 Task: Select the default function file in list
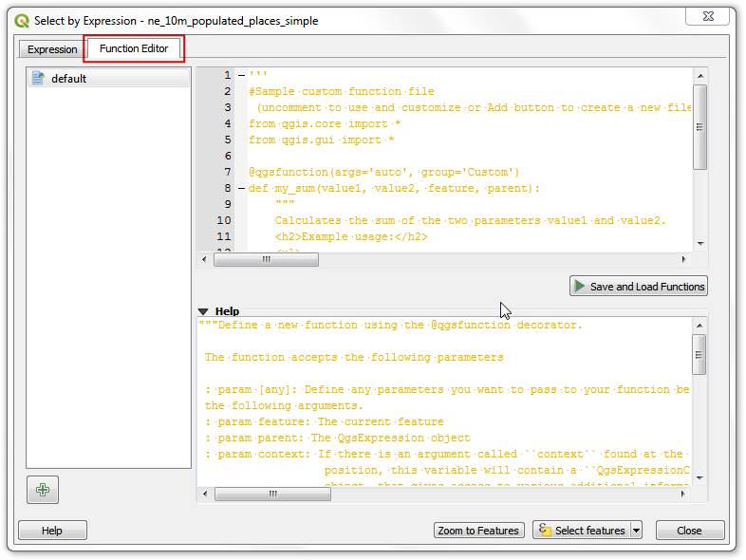point(68,79)
